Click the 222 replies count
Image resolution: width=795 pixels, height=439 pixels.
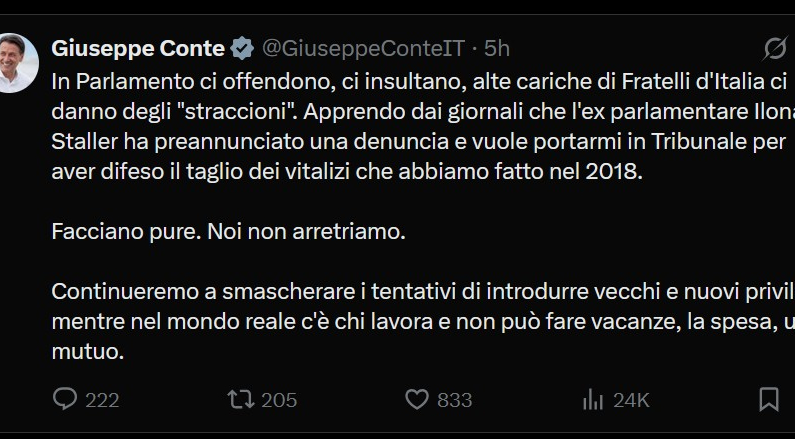point(102,400)
